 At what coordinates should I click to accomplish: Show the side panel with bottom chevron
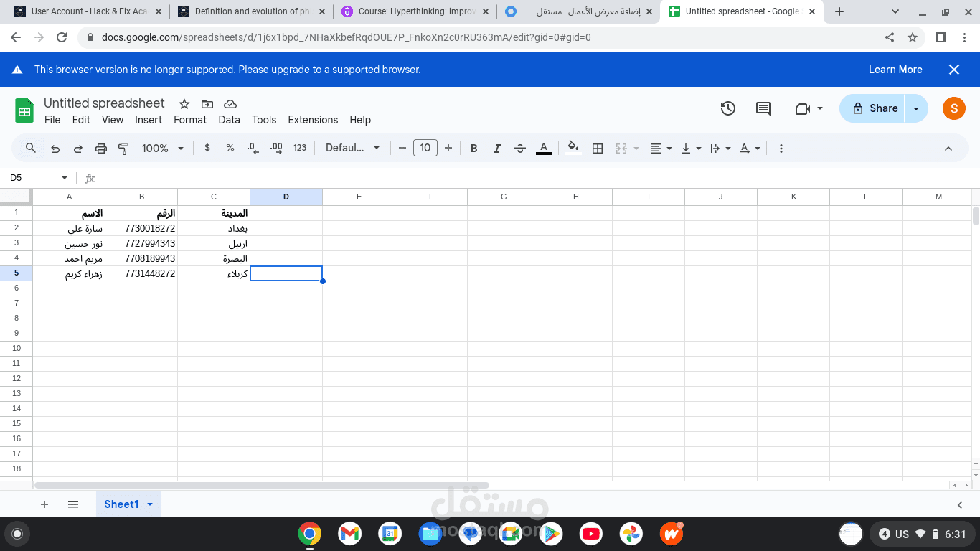pyautogui.click(x=960, y=505)
